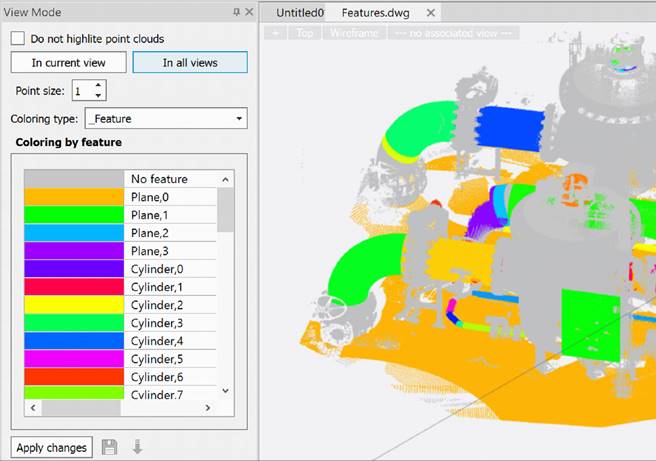
Task: Pin the View Mode panel
Action: (x=236, y=12)
